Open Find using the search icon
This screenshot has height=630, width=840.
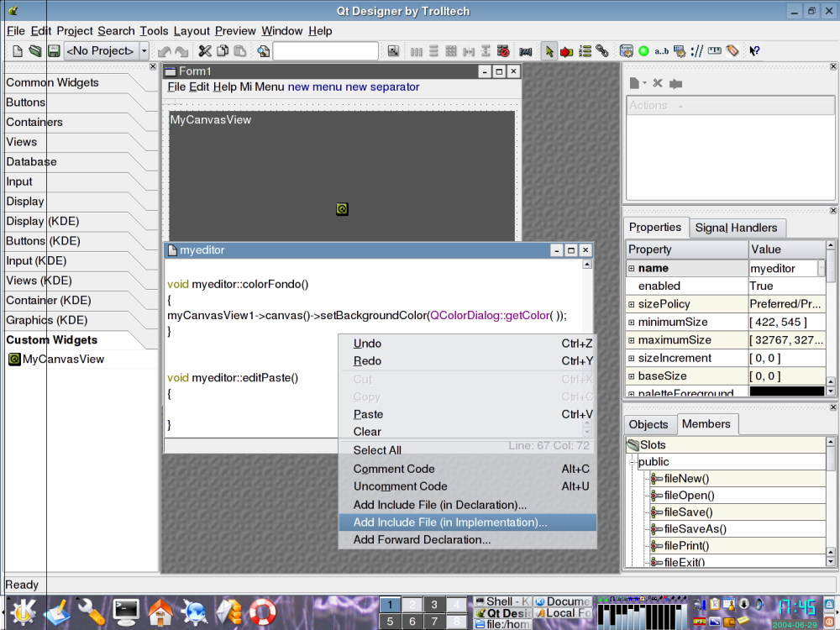pyautogui.click(x=263, y=51)
